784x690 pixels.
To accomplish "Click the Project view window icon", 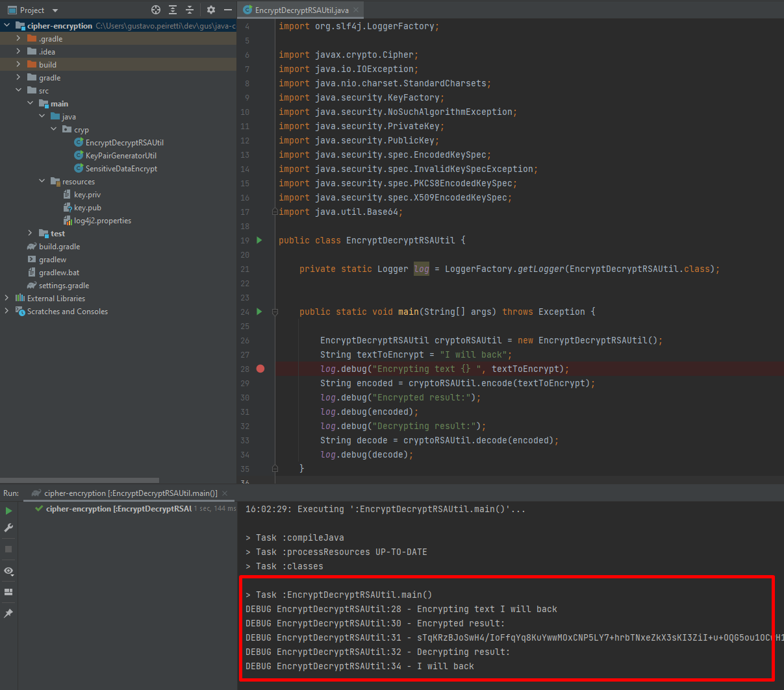I will click(x=12, y=10).
